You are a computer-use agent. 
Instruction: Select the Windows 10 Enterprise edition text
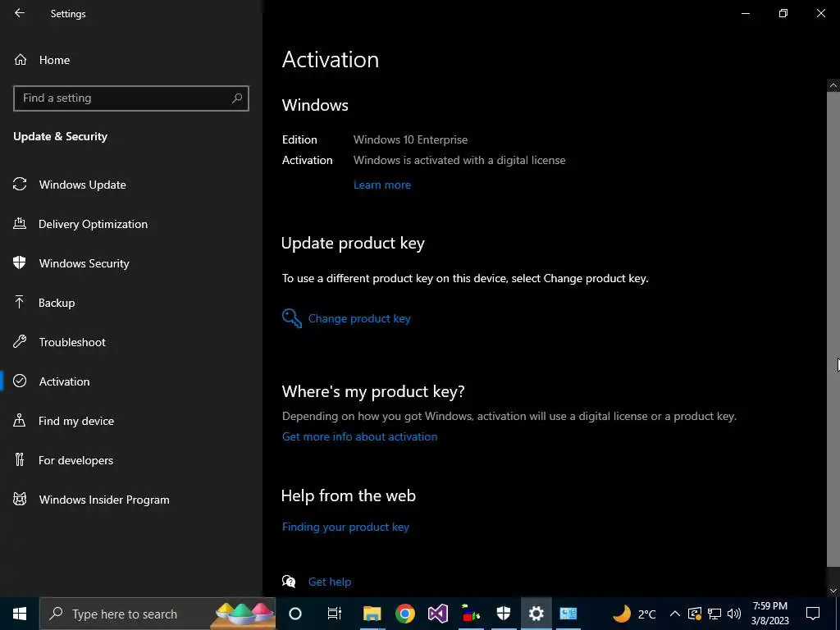pos(410,139)
